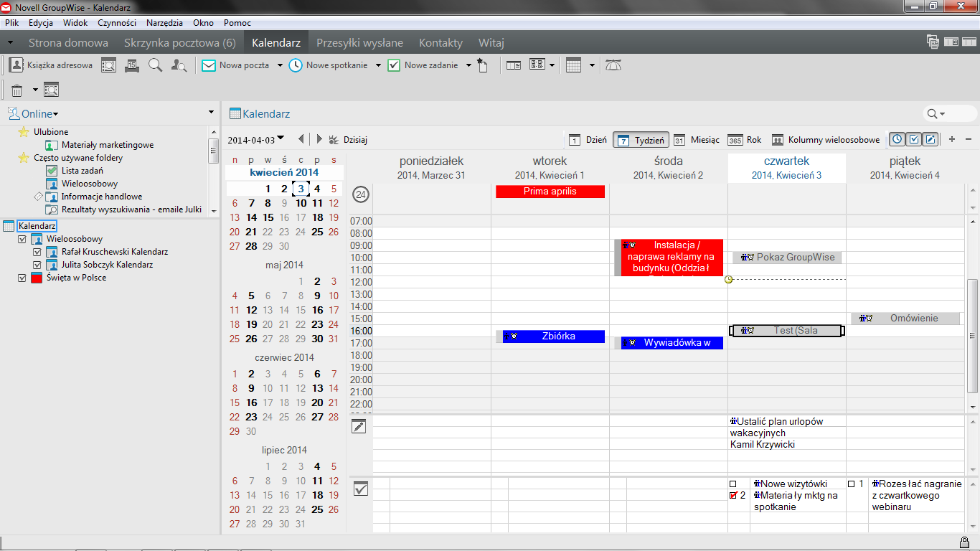The height and width of the screenshot is (551, 980).
Task: Switch to Kontakty tab
Action: click(x=441, y=43)
